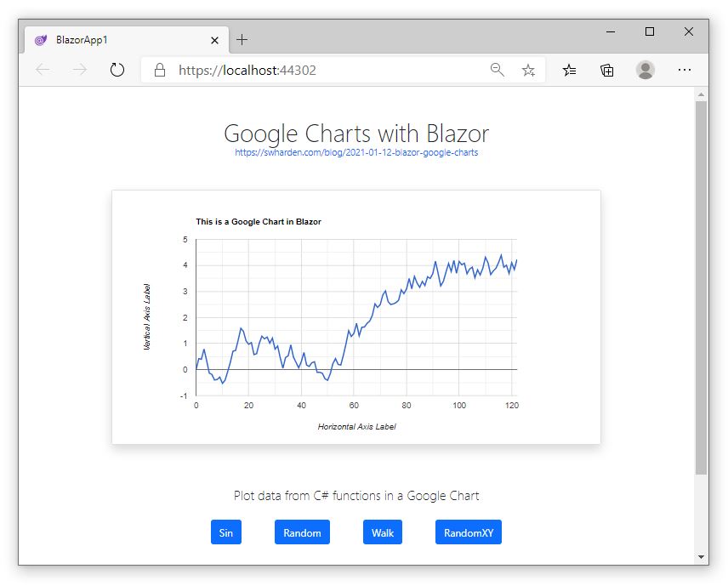The height and width of the screenshot is (586, 728).
Task: Click the Sin button
Action: pos(226,532)
